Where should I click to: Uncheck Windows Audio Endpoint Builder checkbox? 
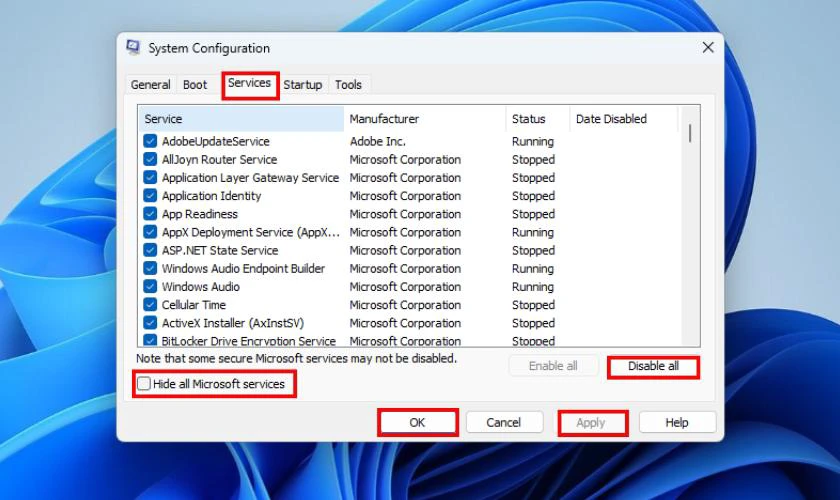(x=150, y=268)
